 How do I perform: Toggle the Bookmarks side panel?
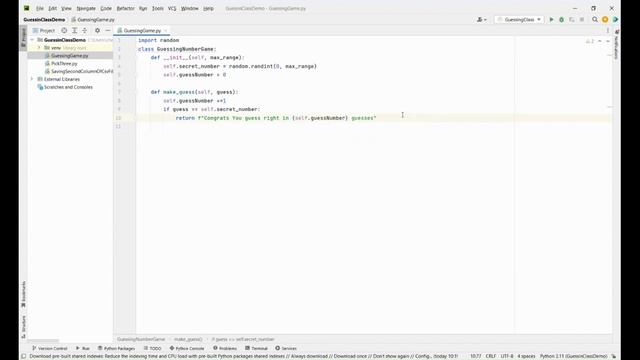pos(23,294)
